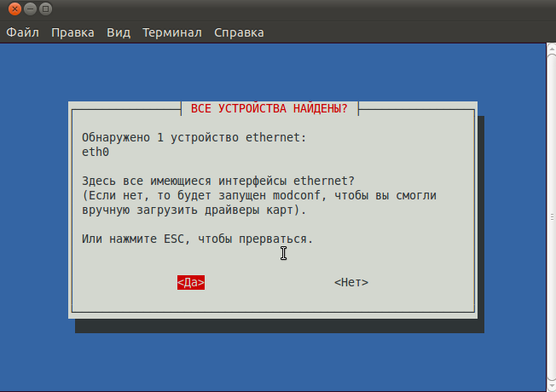
Task: Minimize the terminal window
Action: click(x=30, y=9)
